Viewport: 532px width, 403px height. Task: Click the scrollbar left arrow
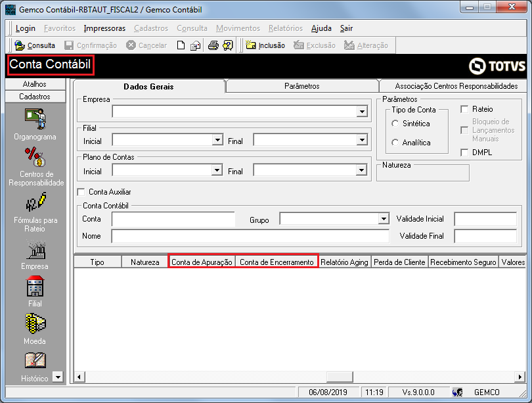click(x=79, y=377)
